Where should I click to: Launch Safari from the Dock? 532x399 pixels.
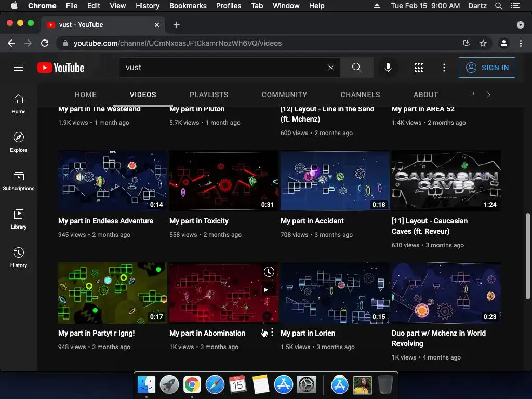(x=215, y=385)
